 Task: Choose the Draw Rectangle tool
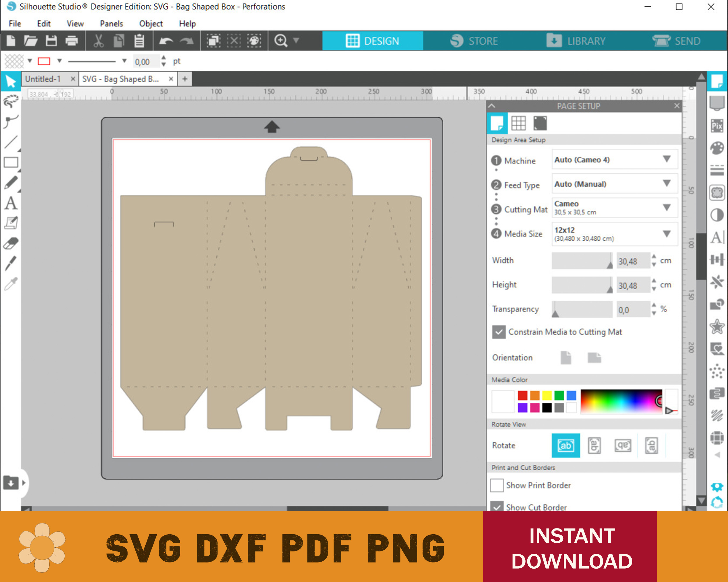point(11,163)
